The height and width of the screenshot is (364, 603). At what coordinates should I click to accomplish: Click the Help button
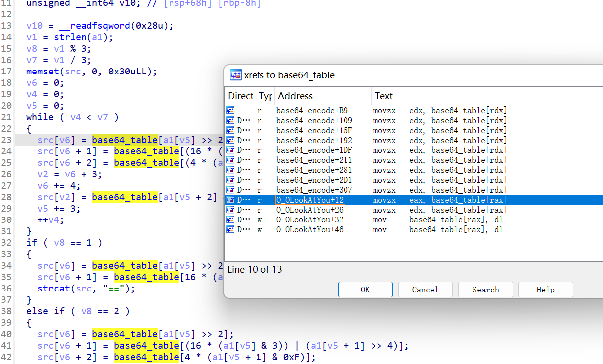(545, 290)
